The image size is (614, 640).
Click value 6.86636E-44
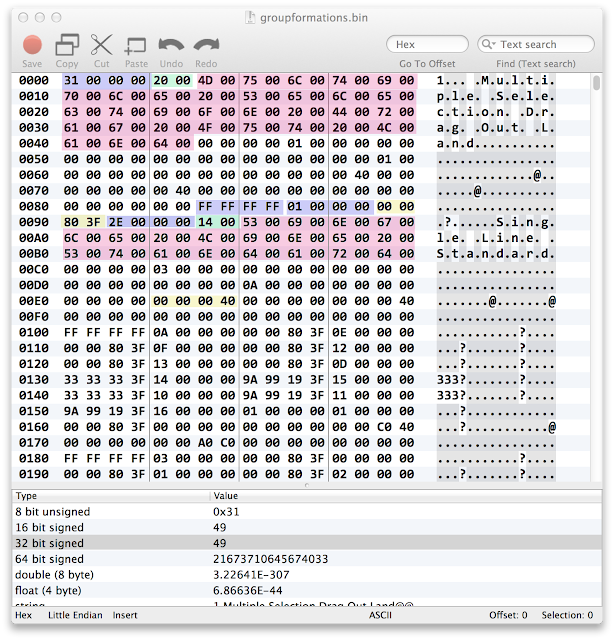247,590
